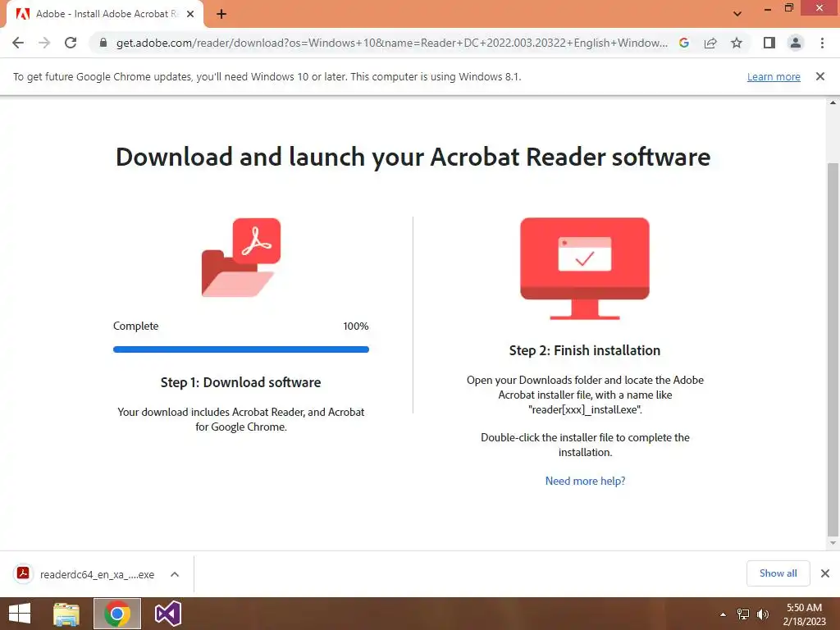Click the 100% progress label
The width and height of the screenshot is (840, 630).
[356, 326]
